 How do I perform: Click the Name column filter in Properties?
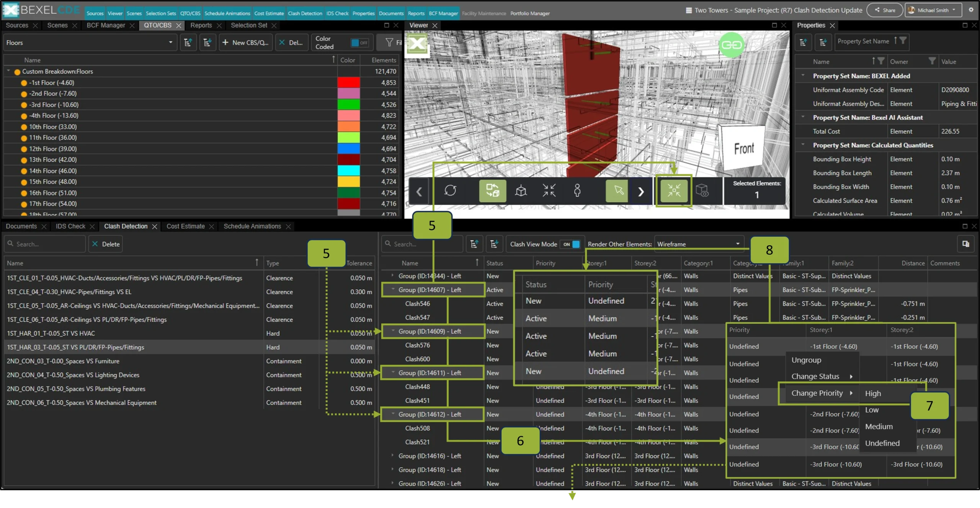881,61
